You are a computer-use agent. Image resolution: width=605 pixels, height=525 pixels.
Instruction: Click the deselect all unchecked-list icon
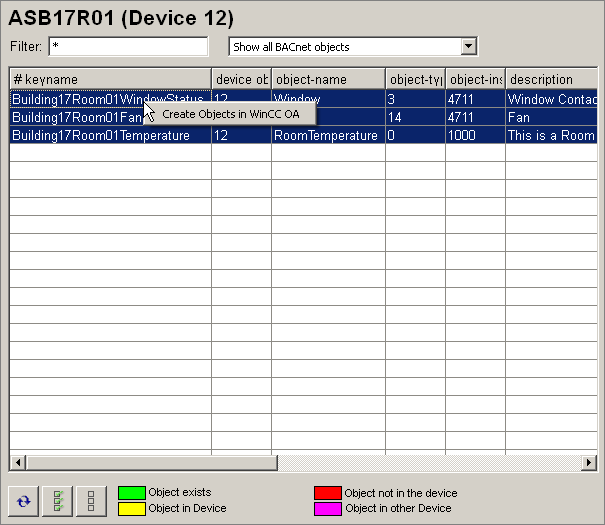click(x=90, y=501)
